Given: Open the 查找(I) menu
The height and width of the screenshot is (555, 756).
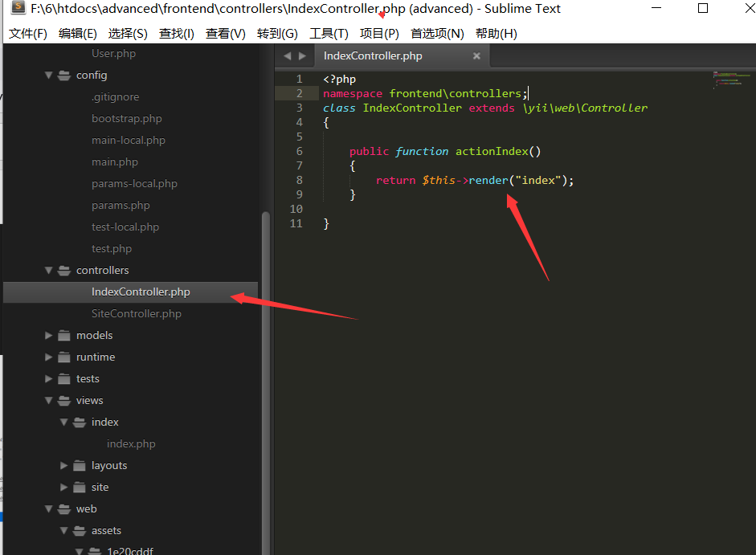Looking at the screenshot, I should (177, 34).
